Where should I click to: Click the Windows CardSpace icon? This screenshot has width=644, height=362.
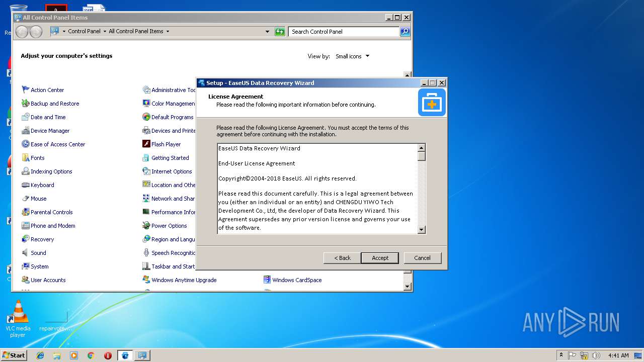pos(267,280)
